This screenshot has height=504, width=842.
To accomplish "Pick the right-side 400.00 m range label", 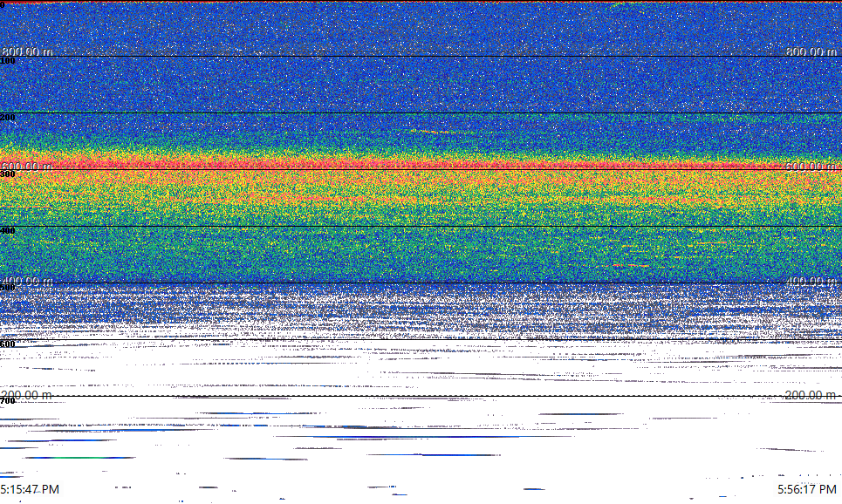I will [811, 282].
